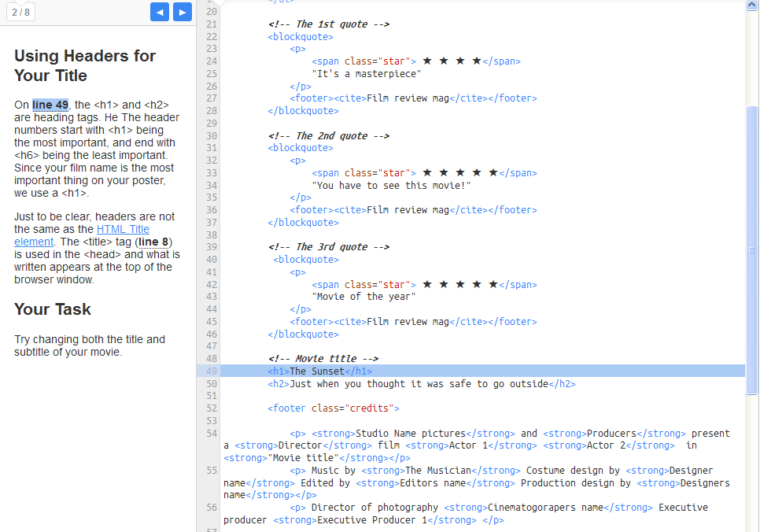760x532 pixels.
Task: Click the highlighted 'line 49' reference
Action: tap(50, 105)
